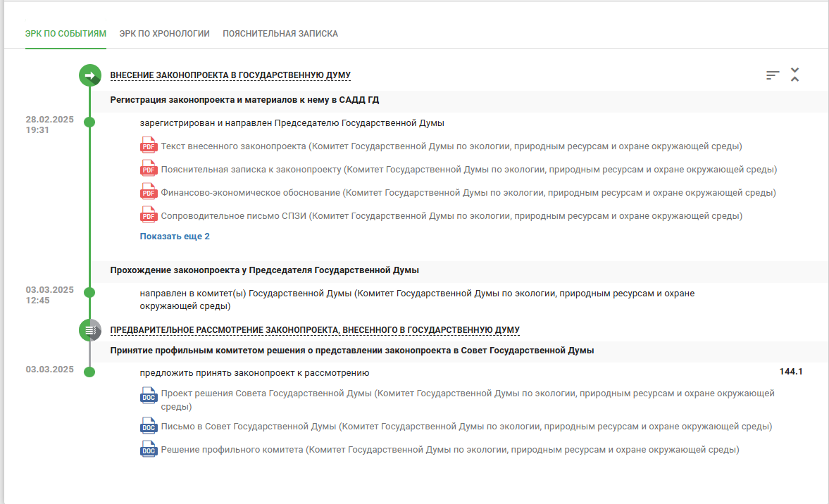829x504 pixels.
Task: Collapse all events with the arrows icon
Action: coord(794,75)
